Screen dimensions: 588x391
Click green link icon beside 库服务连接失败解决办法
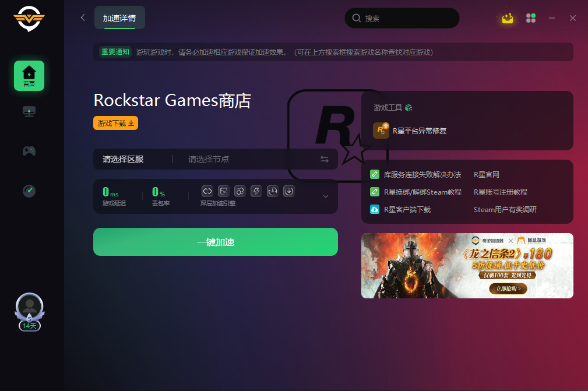[x=375, y=174]
